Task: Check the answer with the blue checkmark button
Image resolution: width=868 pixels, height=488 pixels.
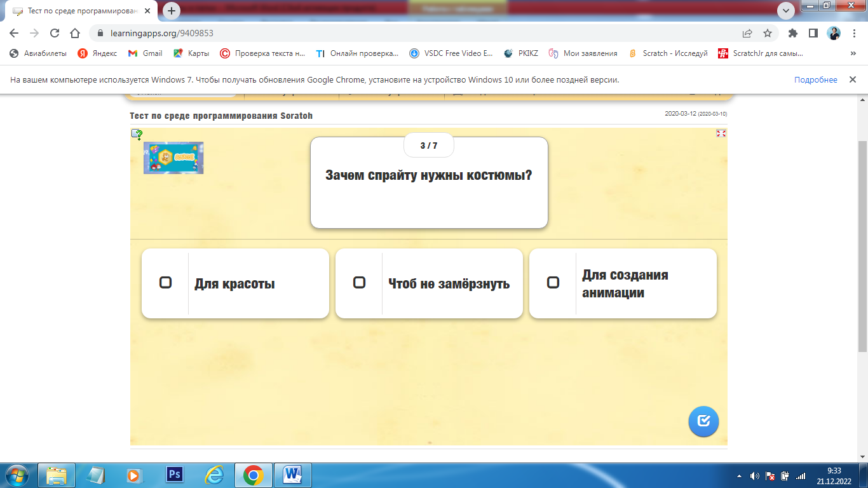Action: [x=703, y=421]
